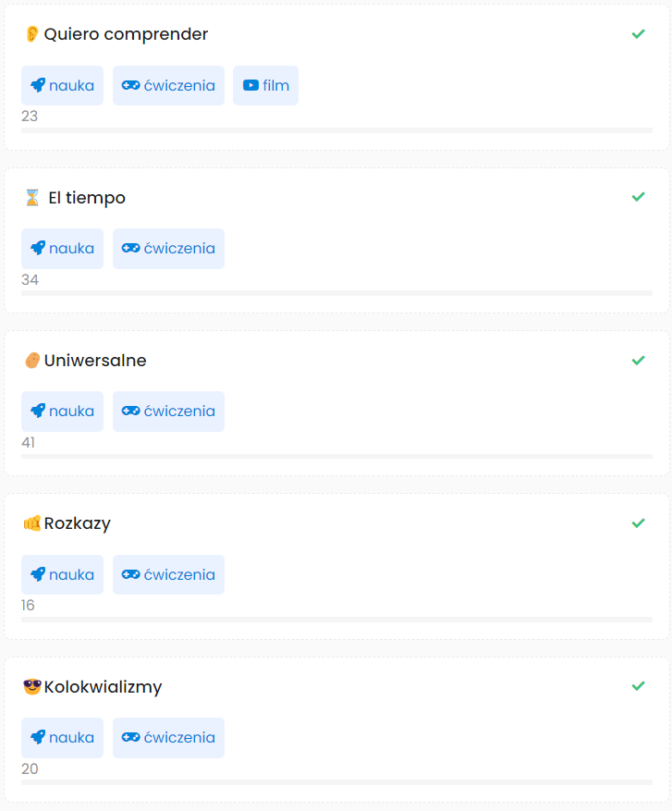Open nauka for Quiero comprender

tap(62, 86)
